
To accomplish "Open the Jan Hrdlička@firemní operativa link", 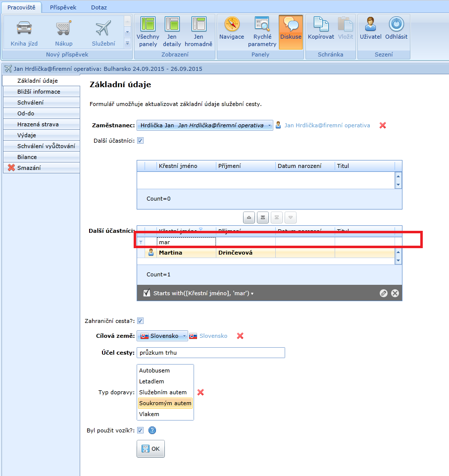I will [x=327, y=126].
